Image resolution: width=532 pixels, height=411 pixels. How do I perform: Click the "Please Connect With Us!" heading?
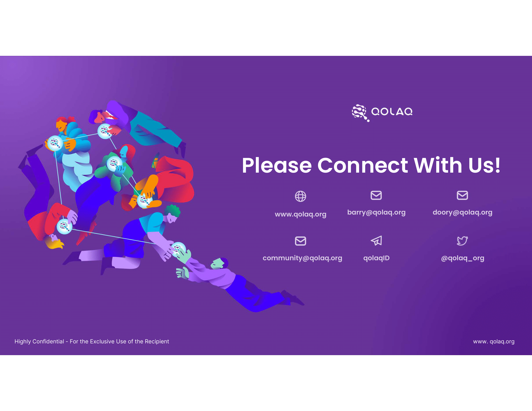tap(371, 166)
